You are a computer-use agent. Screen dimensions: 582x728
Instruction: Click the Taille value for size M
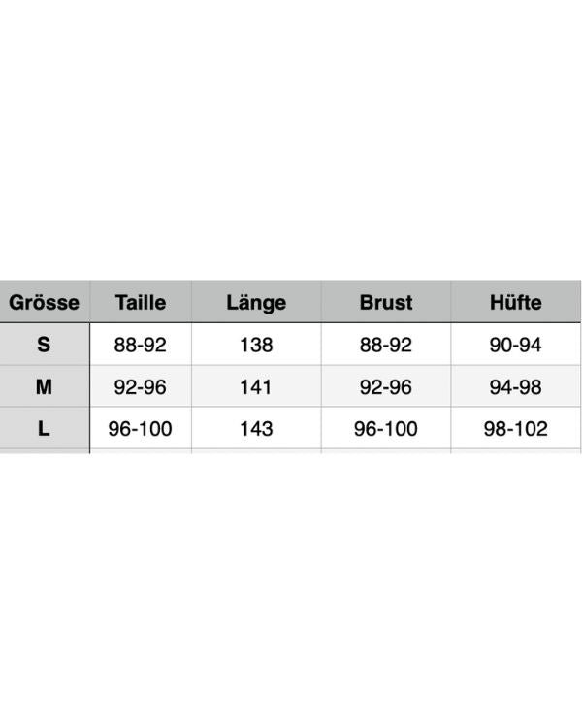pos(141,387)
